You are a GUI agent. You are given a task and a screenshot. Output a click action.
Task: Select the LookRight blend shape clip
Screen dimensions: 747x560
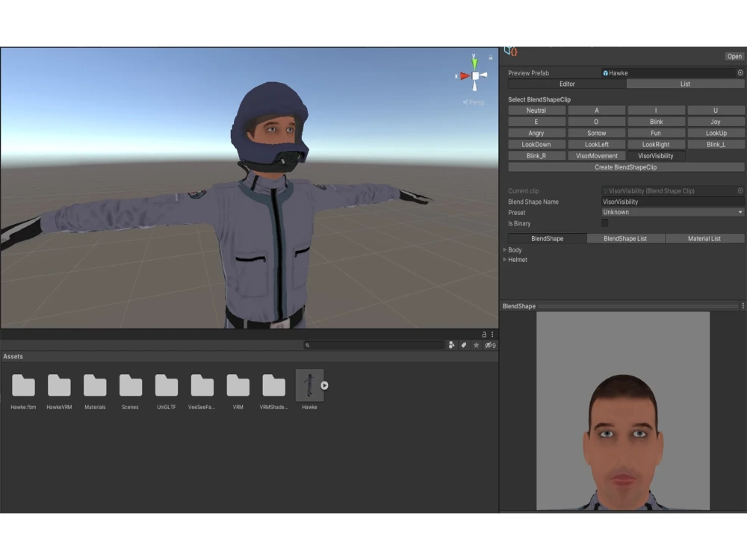(656, 144)
